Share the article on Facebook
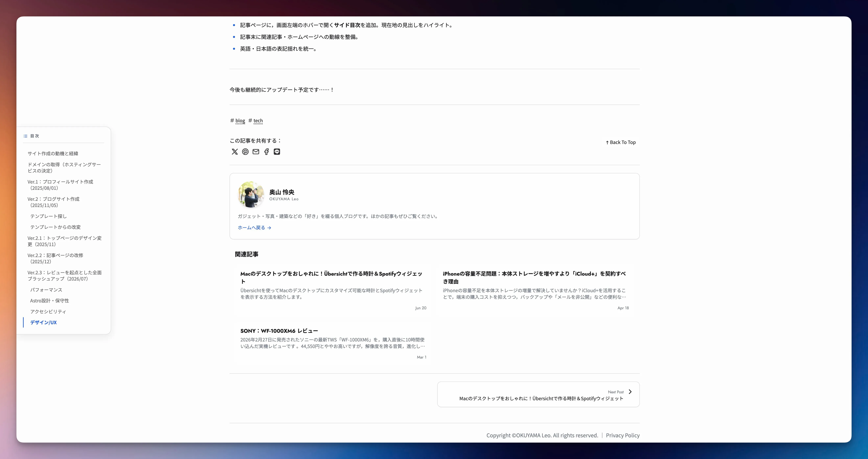Viewport: 868px width, 459px height. click(x=267, y=152)
